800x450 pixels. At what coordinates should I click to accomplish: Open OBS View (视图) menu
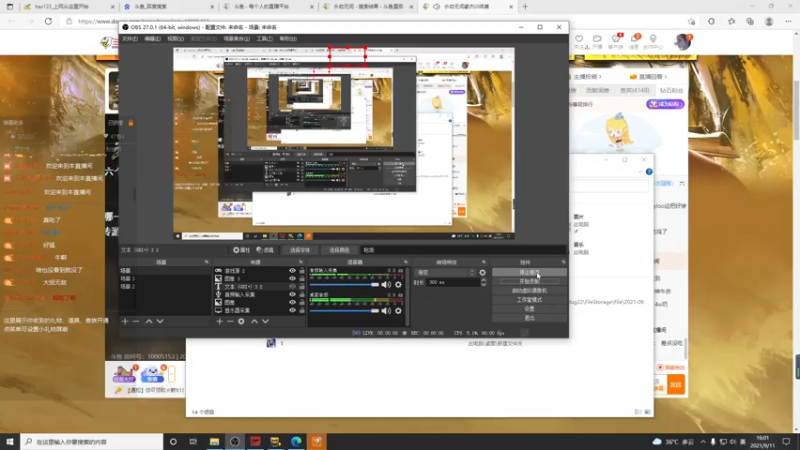click(176, 39)
